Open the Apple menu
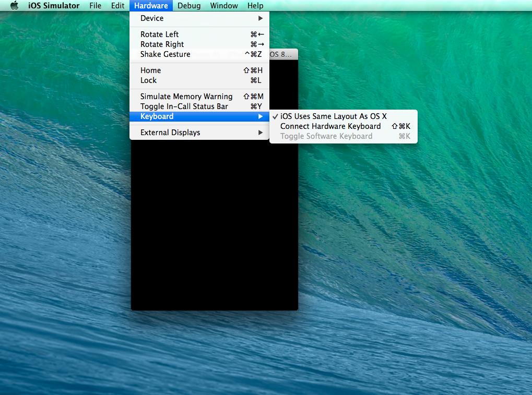This screenshot has height=395, width=532. pyautogui.click(x=14, y=5)
